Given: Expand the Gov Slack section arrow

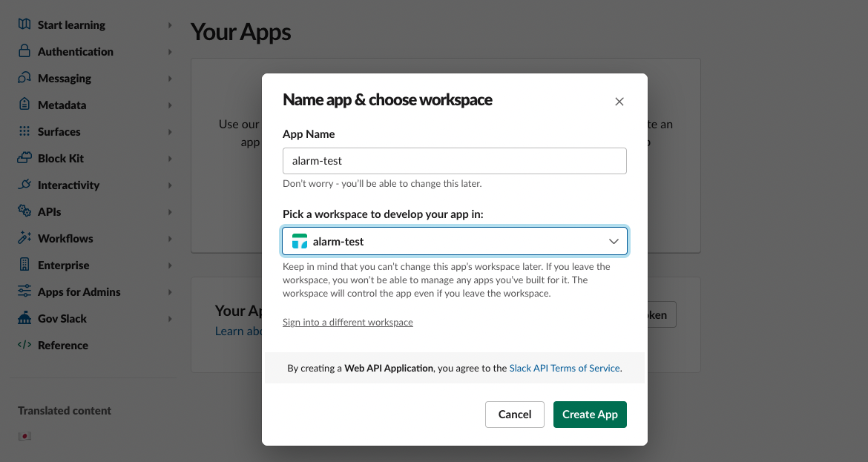Looking at the screenshot, I should 170,319.
